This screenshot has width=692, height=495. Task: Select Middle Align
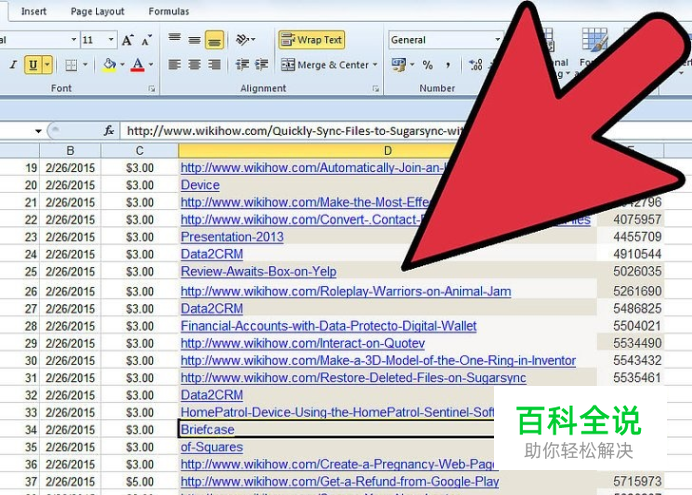coord(194,40)
